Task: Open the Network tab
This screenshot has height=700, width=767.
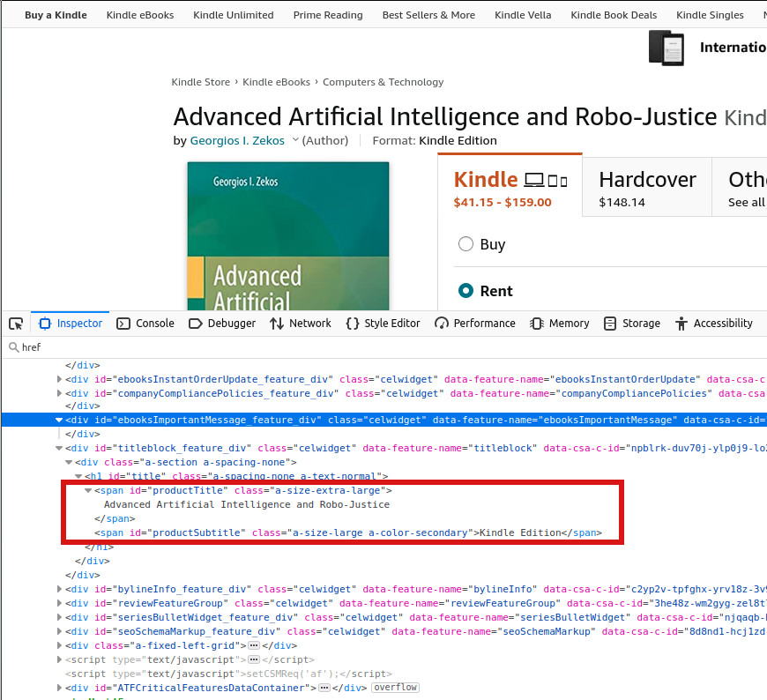Action: [301, 324]
